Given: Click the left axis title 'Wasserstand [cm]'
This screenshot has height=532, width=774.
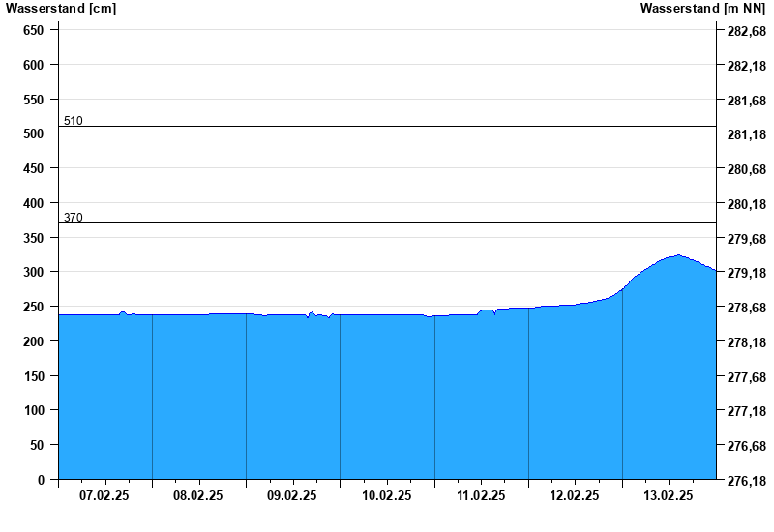Looking at the screenshot, I should pos(61,9).
